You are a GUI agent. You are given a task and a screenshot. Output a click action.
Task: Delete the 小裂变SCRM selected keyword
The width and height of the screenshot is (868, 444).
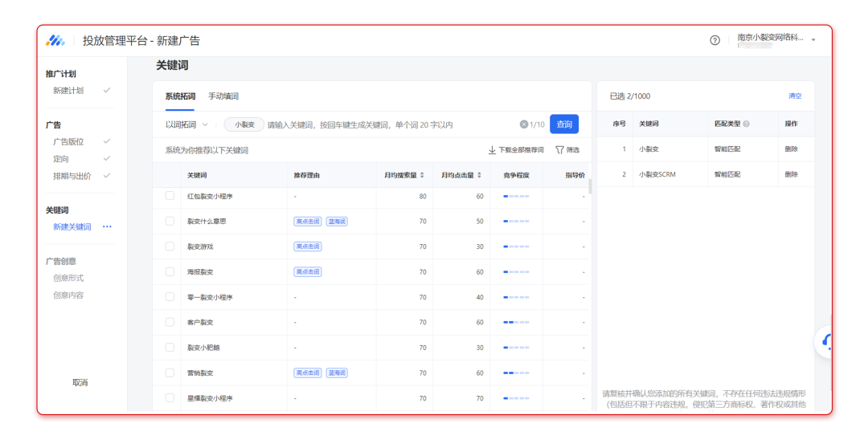(791, 174)
